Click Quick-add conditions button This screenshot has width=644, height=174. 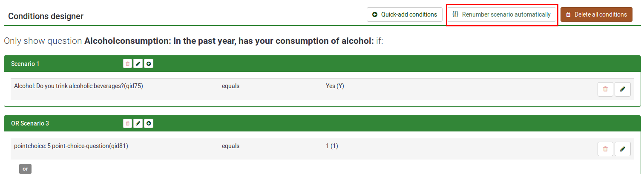pyautogui.click(x=404, y=14)
